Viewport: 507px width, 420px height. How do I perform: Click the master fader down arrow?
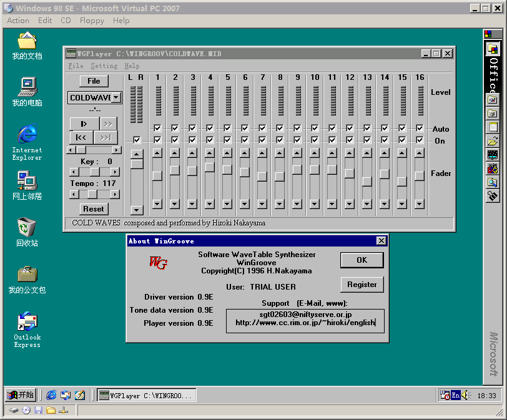[x=137, y=210]
